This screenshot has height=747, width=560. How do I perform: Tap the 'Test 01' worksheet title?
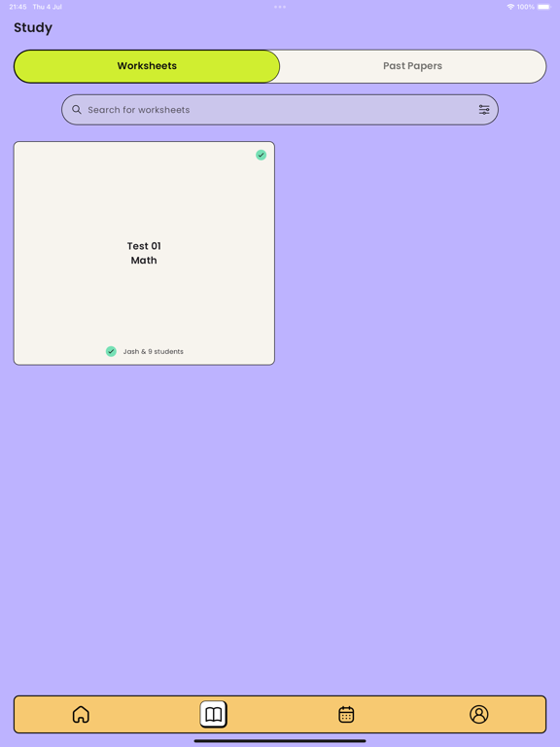(x=144, y=246)
